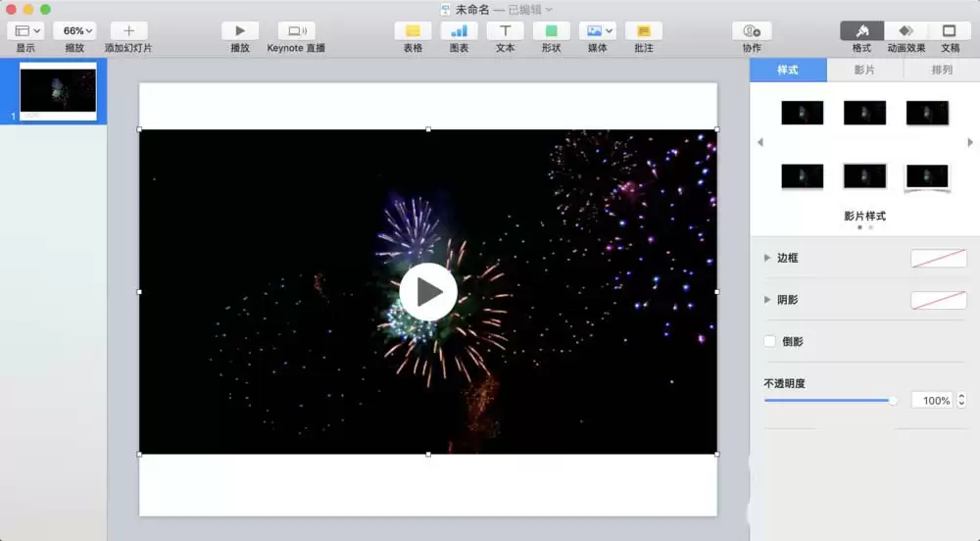Image resolution: width=980 pixels, height=541 pixels.
Task: Add a Comment (批注)
Action: click(x=644, y=30)
